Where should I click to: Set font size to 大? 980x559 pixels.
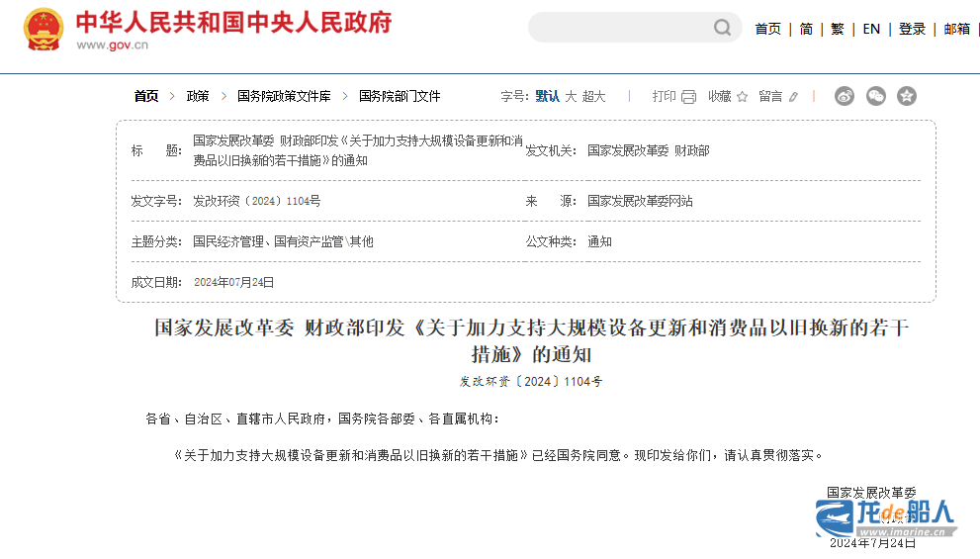coord(571,96)
